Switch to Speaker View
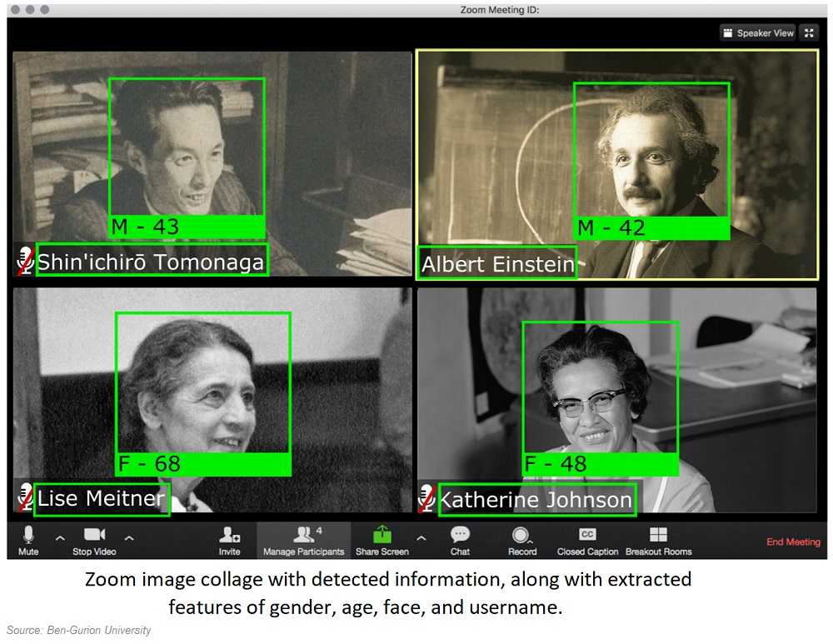This screenshot has width=833, height=644. (x=758, y=33)
